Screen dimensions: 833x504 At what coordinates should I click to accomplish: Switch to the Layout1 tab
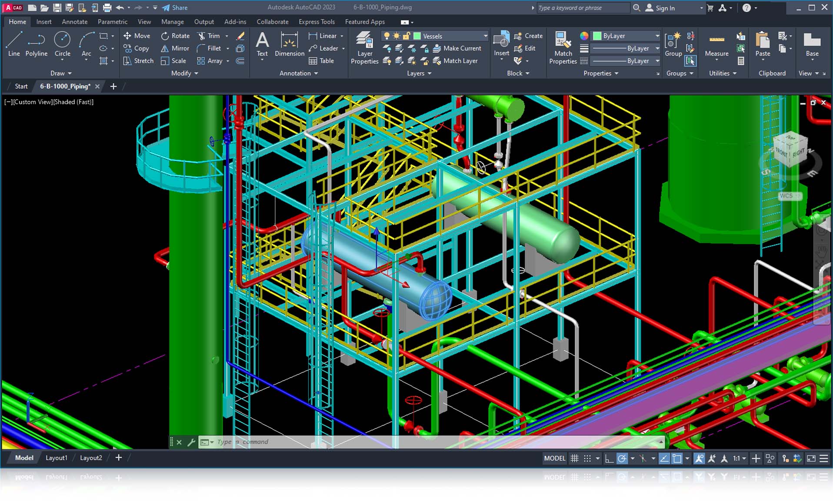(56, 458)
